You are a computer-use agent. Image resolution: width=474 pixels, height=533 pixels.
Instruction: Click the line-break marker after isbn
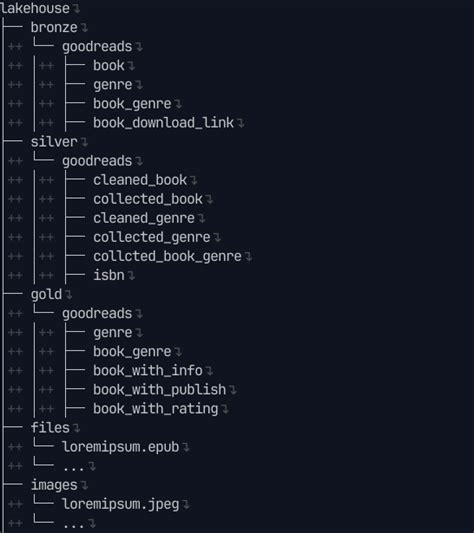131,276
